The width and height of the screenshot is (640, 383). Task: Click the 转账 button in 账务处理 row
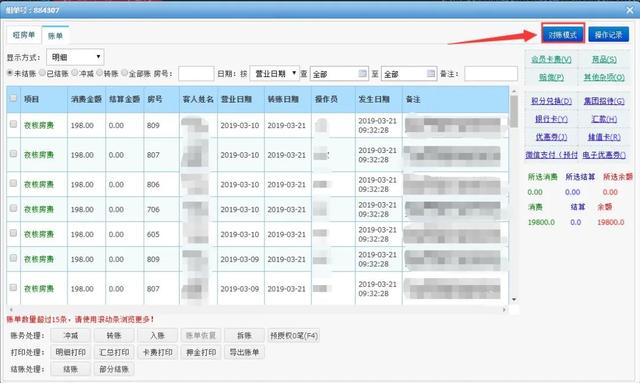click(x=114, y=336)
